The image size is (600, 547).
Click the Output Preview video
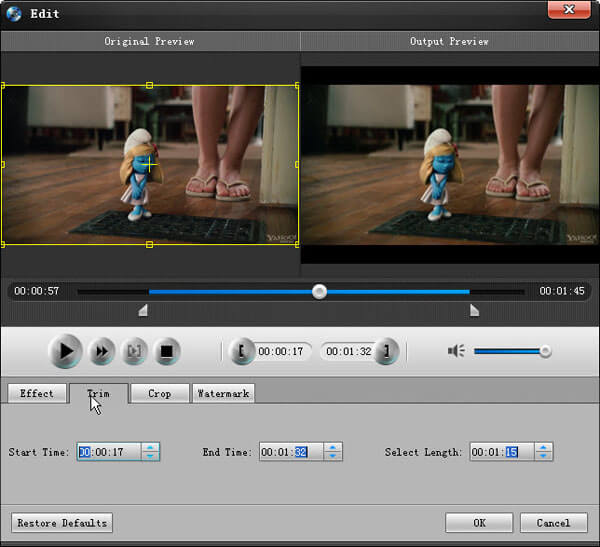point(450,165)
